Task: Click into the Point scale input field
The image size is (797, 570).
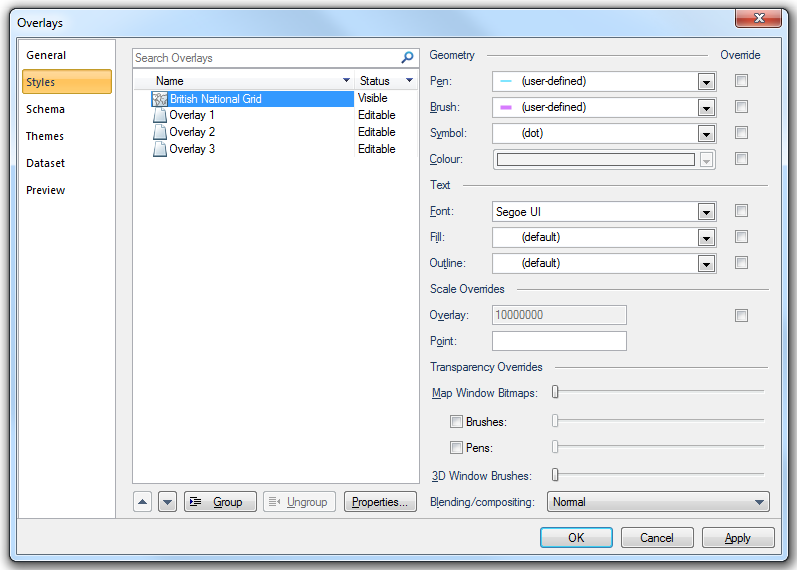Action: (x=559, y=341)
